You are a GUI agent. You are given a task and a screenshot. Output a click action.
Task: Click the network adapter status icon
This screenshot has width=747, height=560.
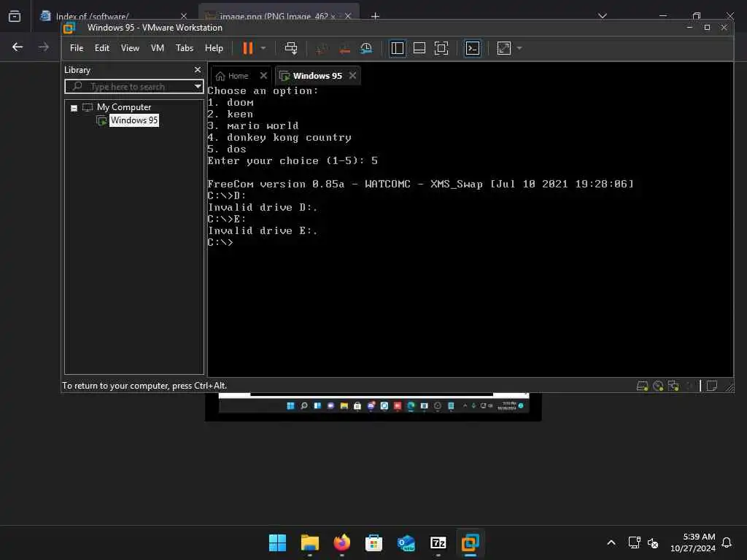point(673,386)
